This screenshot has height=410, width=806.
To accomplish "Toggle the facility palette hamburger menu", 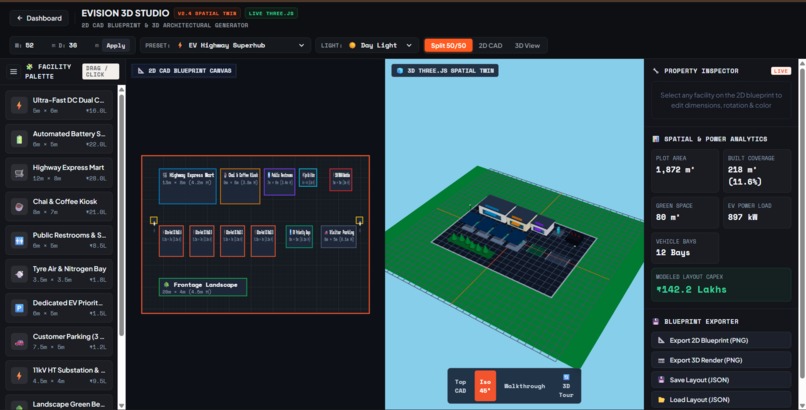I will pos(14,71).
